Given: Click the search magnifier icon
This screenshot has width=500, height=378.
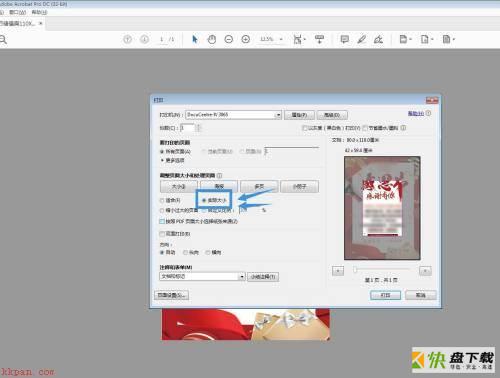Looking at the screenshot, I should tap(3, 40).
